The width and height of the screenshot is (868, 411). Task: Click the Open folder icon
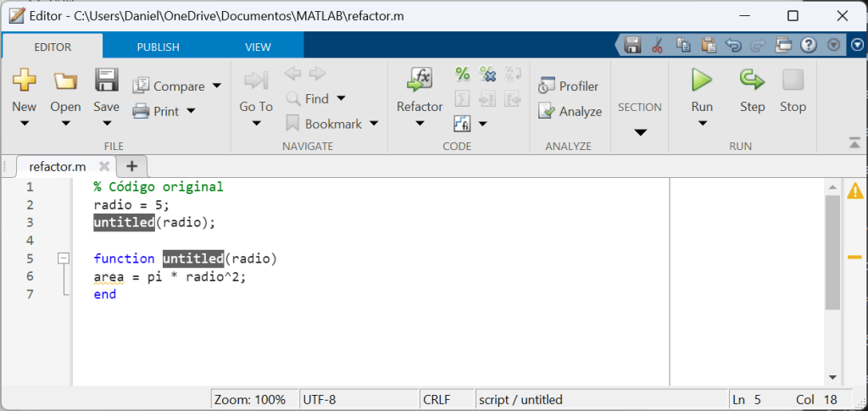[x=65, y=81]
